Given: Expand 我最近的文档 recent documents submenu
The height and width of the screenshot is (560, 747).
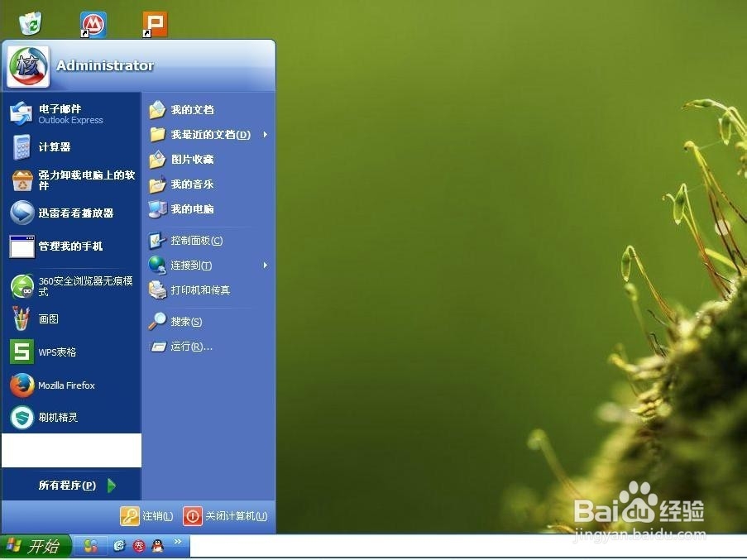Looking at the screenshot, I should [205, 134].
